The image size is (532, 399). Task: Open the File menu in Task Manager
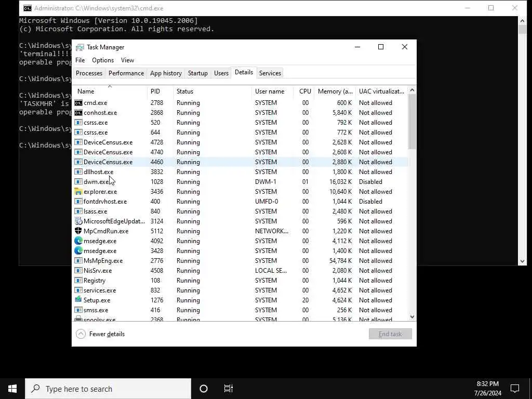(80, 60)
